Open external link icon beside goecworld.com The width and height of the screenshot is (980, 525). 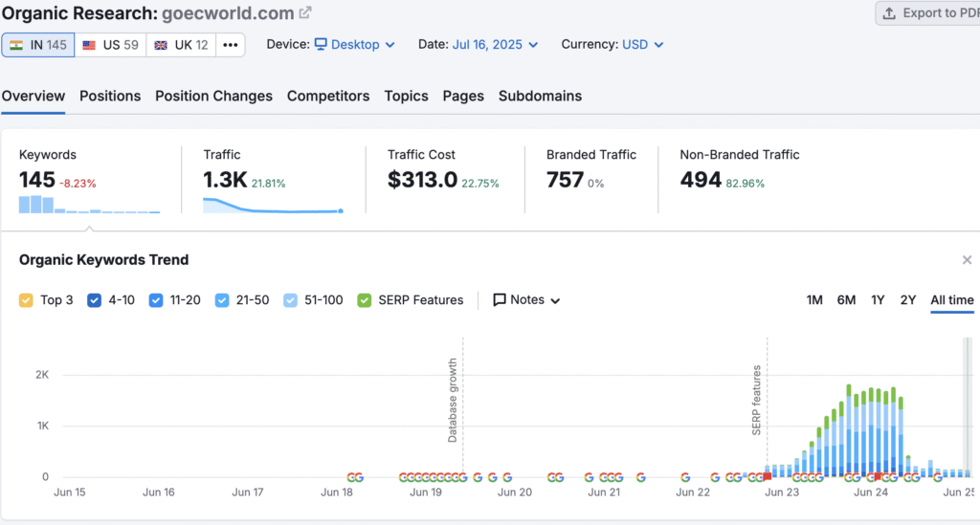(305, 13)
